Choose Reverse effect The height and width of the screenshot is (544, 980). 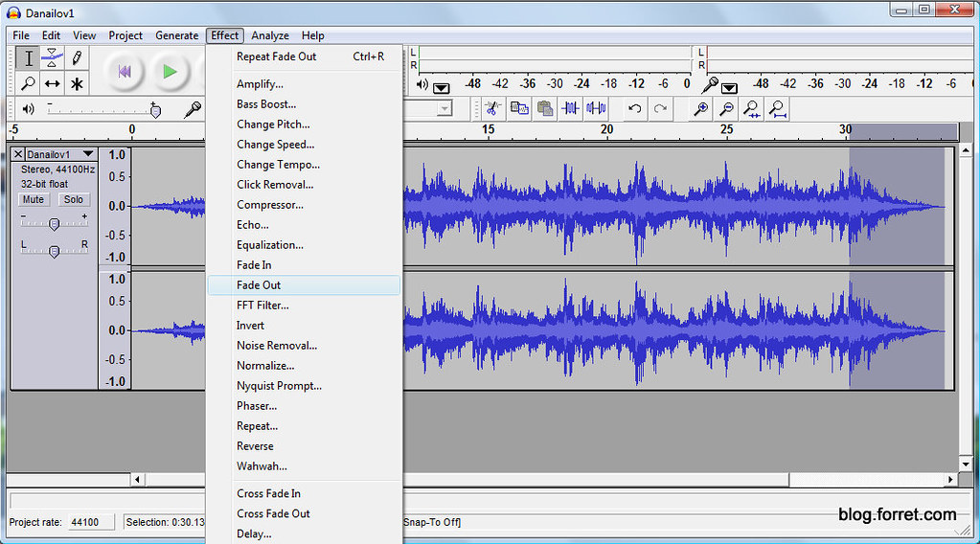(304, 446)
